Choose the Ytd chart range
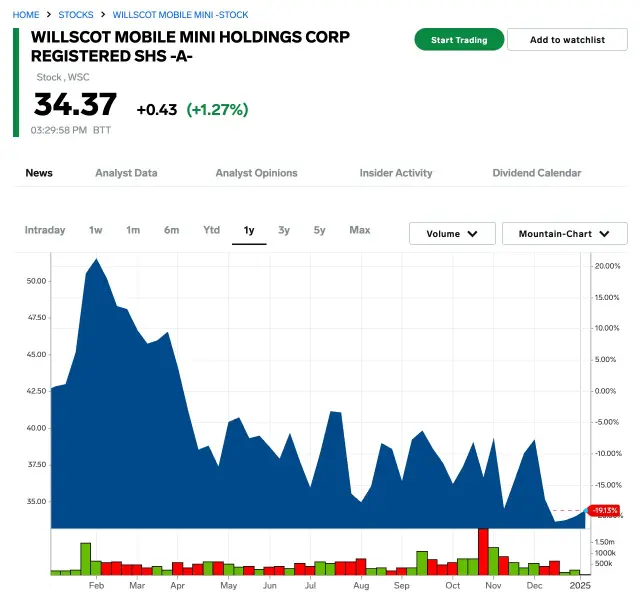The image size is (640, 596). point(211,230)
